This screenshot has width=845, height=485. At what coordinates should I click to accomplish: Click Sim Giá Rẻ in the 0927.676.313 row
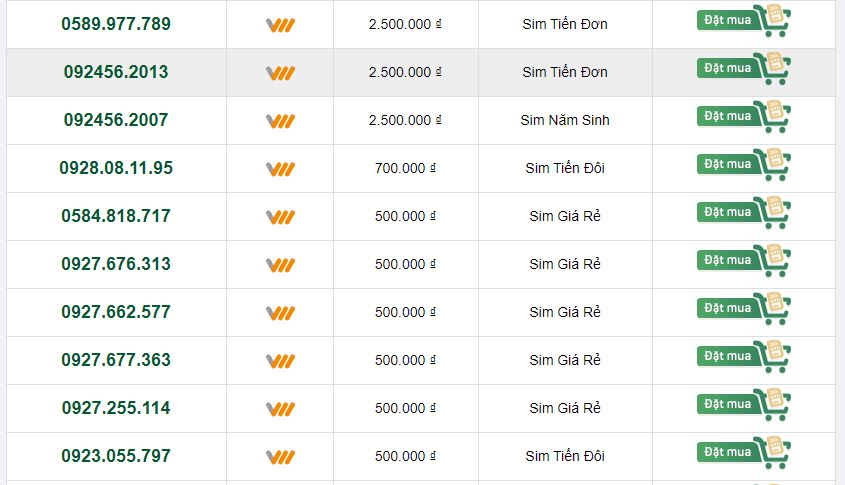[x=565, y=264]
